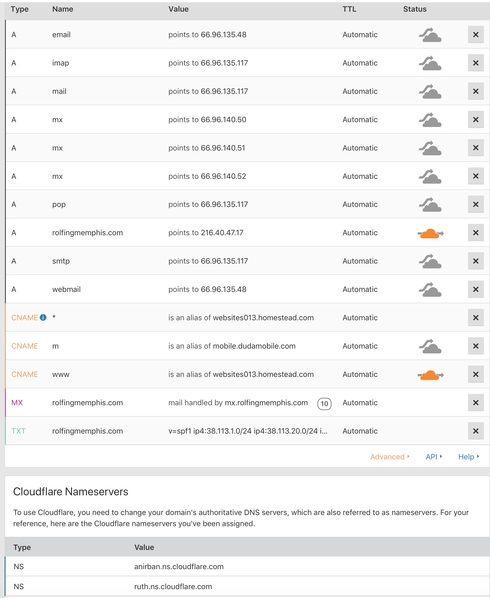Delete the mx record pointing to 66.96.140.52
The height and width of the screenshot is (598, 490).
(x=476, y=176)
